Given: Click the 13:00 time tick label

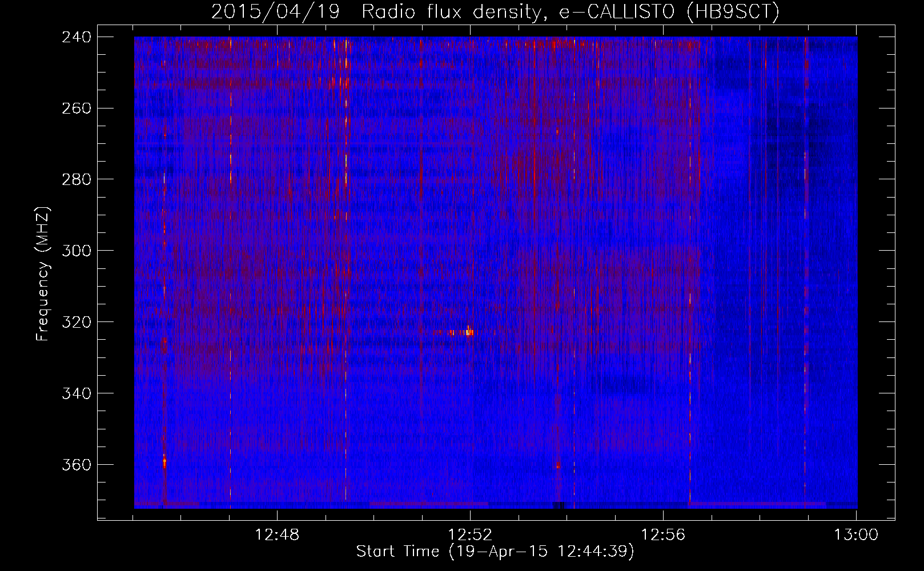Looking at the screenshot, I should [856, 535].
